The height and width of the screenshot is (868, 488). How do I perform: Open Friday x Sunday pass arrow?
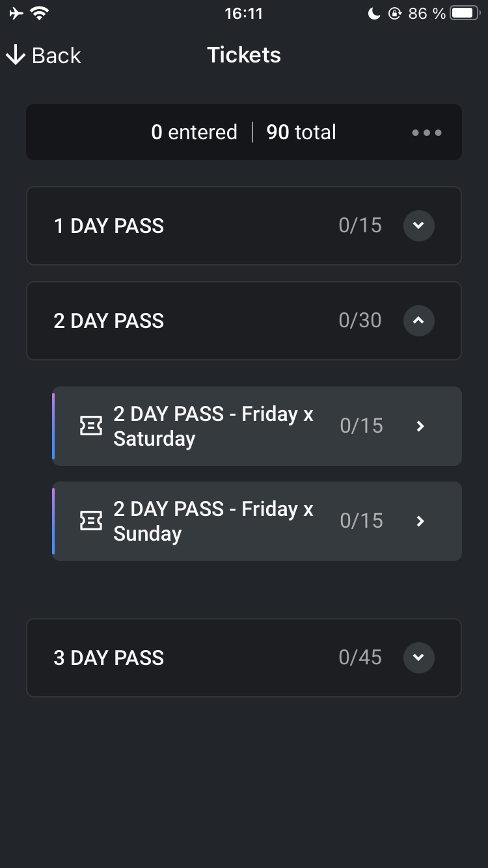click(x=420, y=521)
